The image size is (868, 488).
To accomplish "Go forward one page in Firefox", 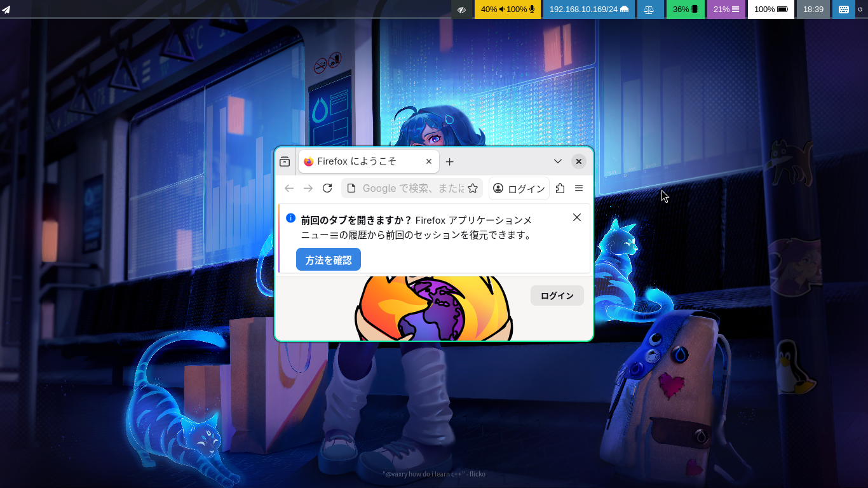I will (x=308, y=188).
